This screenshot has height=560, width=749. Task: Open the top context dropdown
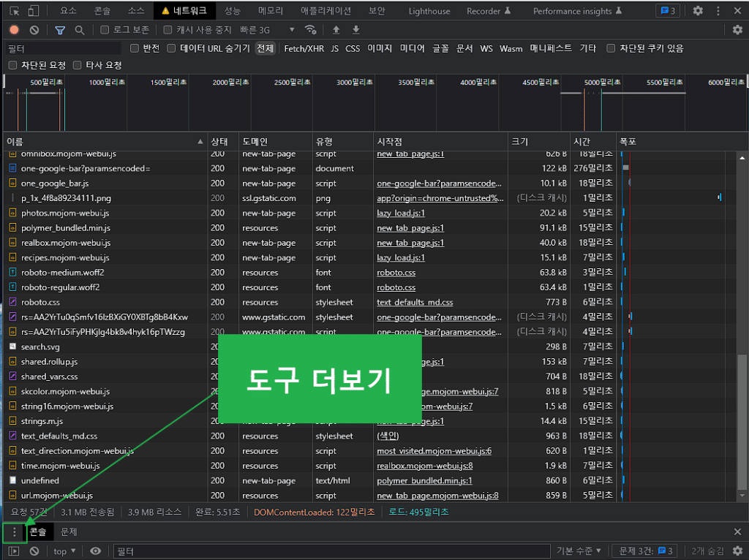64,551
